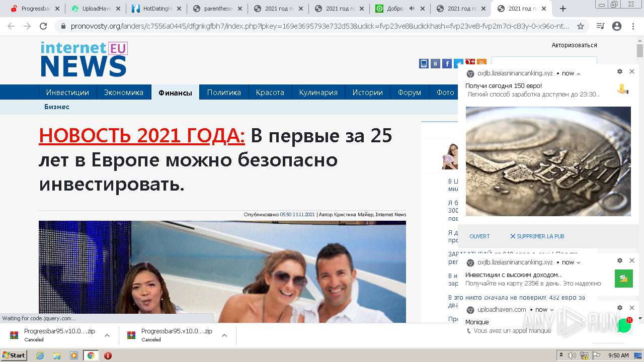Close the UploadHaven tab
The height and width of the screenshot is (362, 644).
[x=118, y=9]
